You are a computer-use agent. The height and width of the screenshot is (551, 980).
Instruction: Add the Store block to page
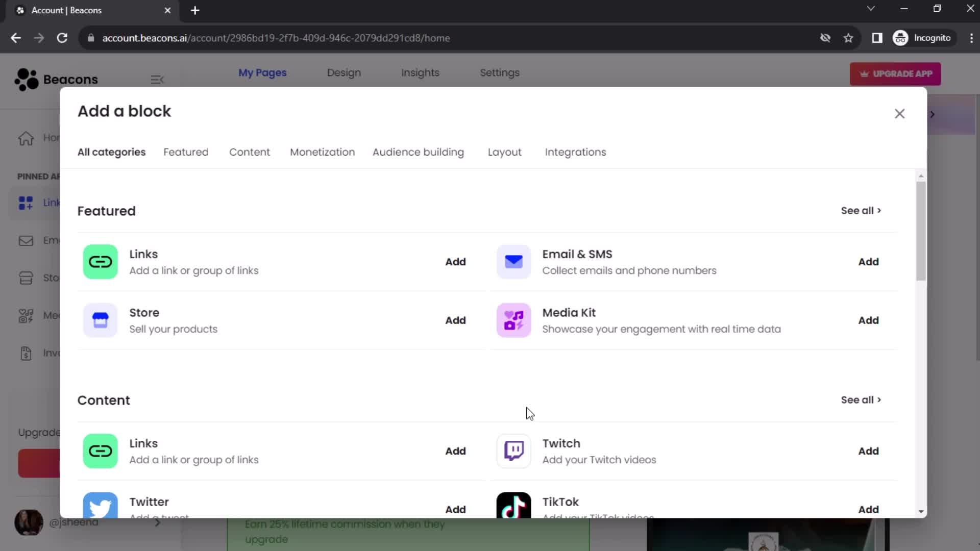455,320
